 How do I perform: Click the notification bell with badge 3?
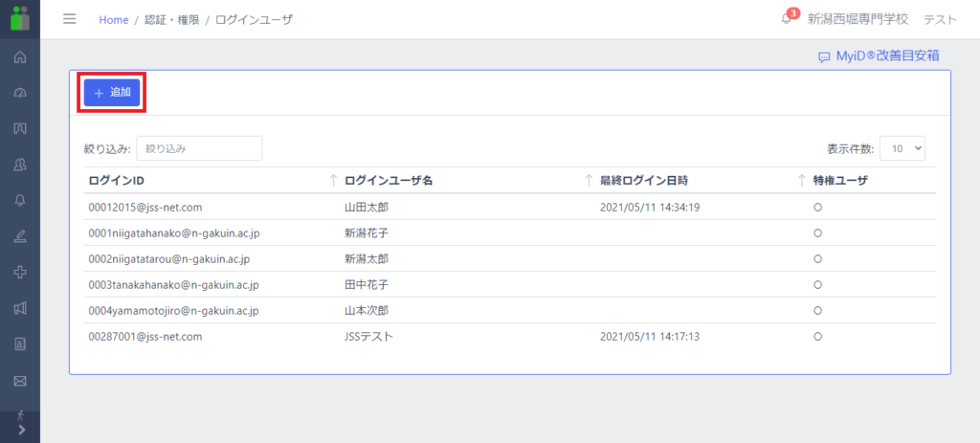pyautogui.click(x=787, y=19)
